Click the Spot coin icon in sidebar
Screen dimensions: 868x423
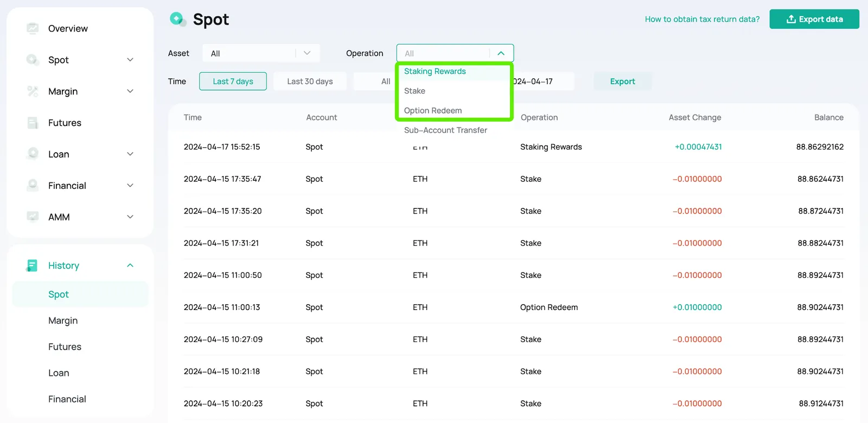click(33, 60)
